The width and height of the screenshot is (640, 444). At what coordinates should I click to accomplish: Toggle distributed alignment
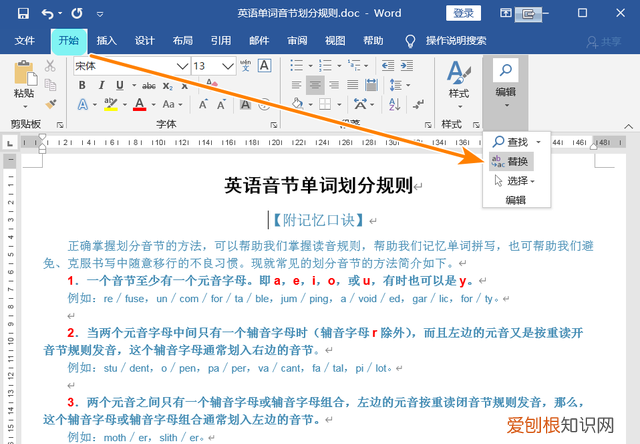pos(371,85)
